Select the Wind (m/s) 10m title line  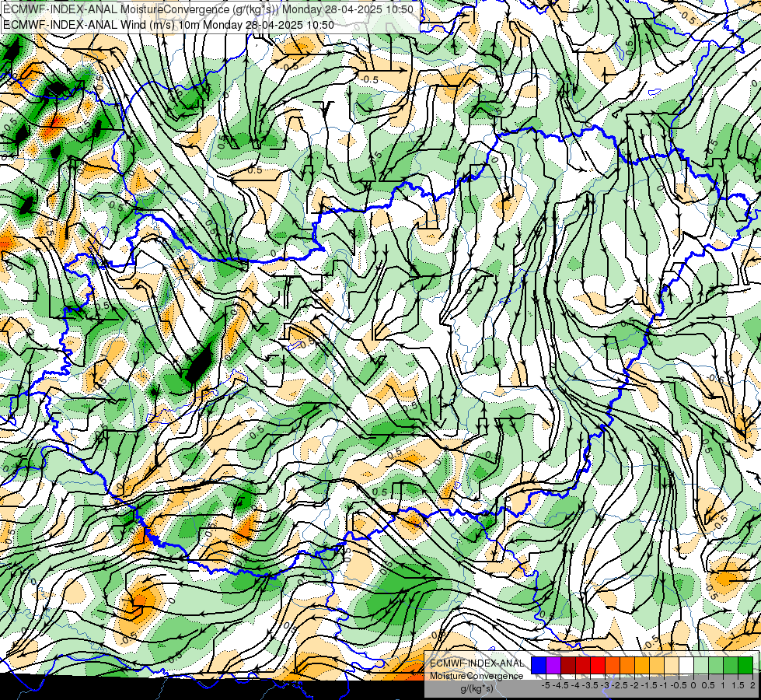(x=169, y=24)
